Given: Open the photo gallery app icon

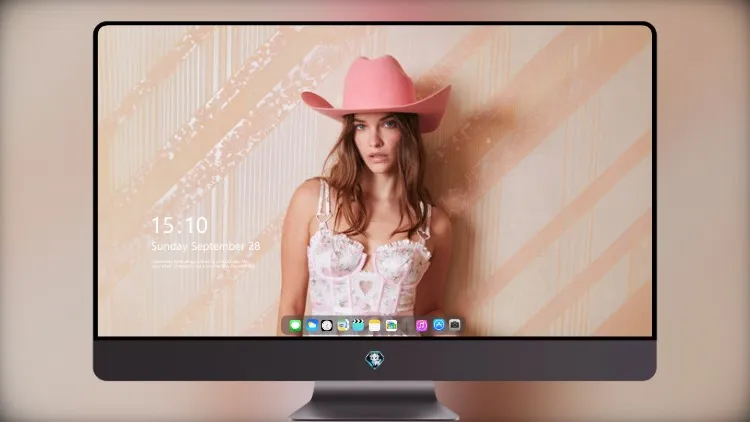Looking at the screenshot, I should [391, 326].
